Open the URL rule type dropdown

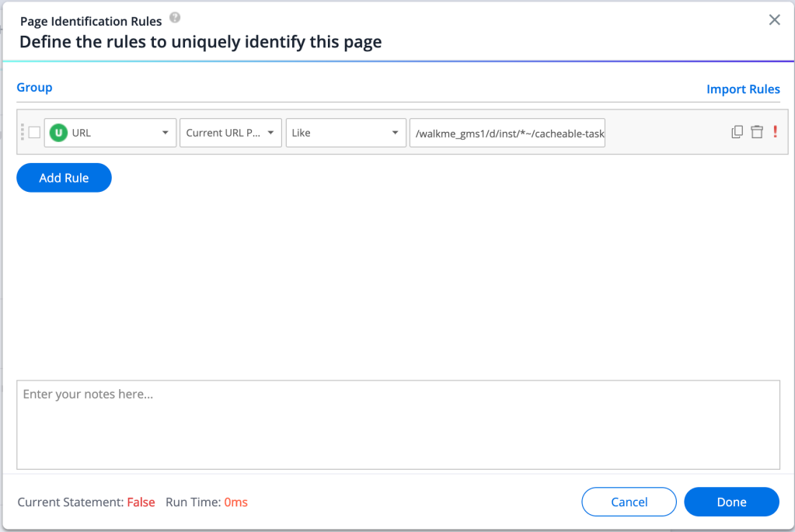point(110,133)
